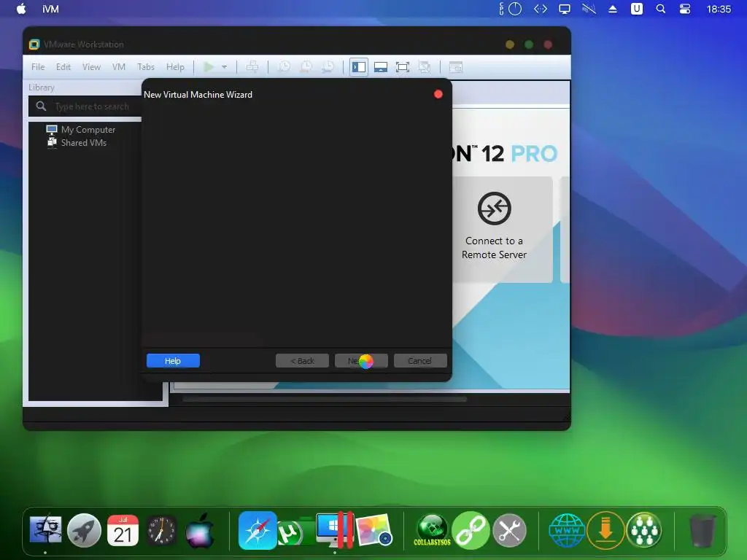Open the Trash in the dock
Screen dimensions: 747x560
point(703,530)
